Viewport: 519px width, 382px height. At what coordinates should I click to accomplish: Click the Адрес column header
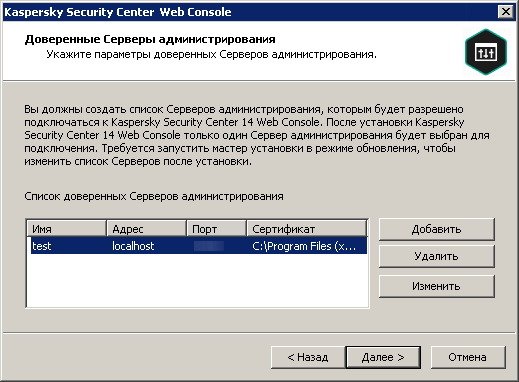click(146, 229)
